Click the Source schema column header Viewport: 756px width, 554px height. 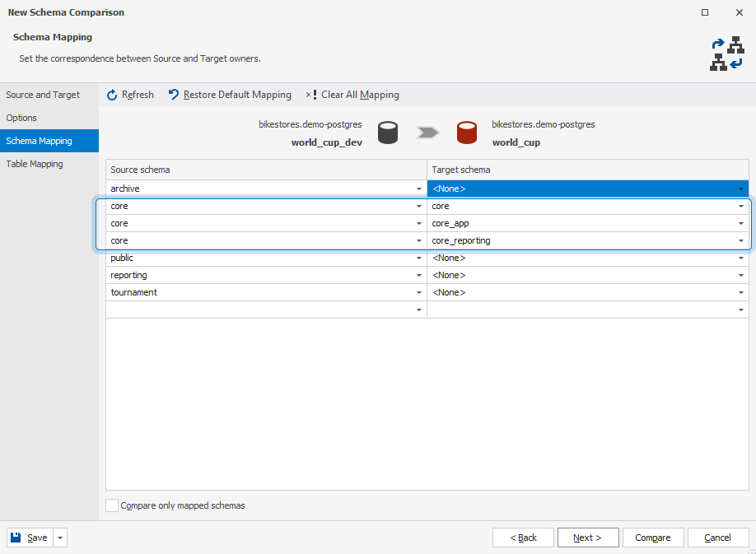pos(266,170)
